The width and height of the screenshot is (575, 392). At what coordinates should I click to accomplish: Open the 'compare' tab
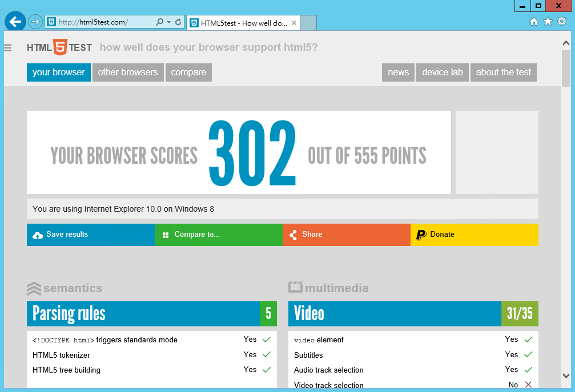[188, 72]
